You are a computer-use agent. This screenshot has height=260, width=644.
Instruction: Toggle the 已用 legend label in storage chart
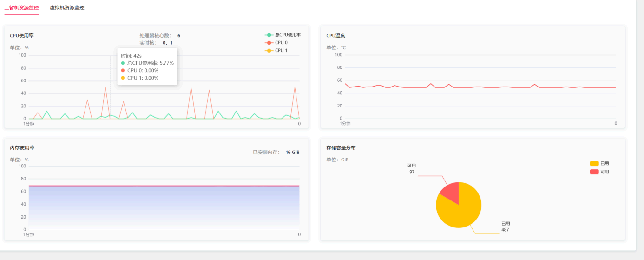(605, 163)
